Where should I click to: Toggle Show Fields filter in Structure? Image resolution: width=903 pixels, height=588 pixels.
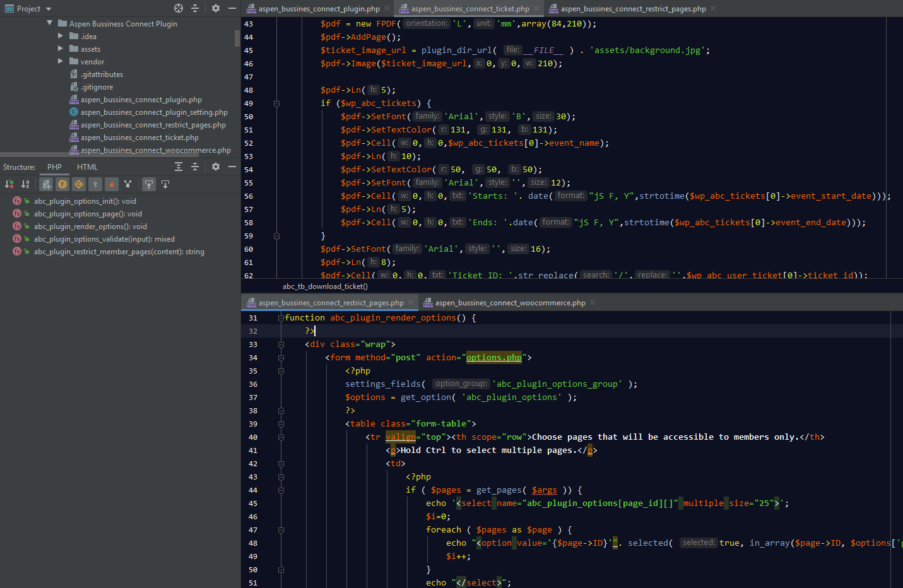[x=62, y=184]
